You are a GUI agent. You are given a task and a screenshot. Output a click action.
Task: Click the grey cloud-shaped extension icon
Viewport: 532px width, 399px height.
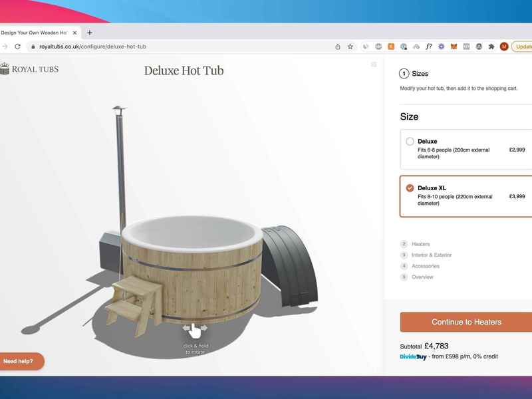coord(416,47)
